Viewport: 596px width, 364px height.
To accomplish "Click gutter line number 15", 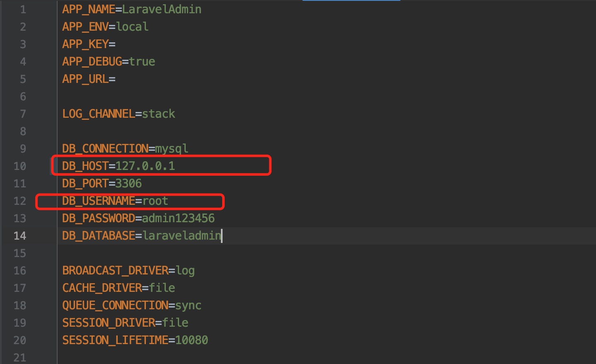I will click(20, 253).
